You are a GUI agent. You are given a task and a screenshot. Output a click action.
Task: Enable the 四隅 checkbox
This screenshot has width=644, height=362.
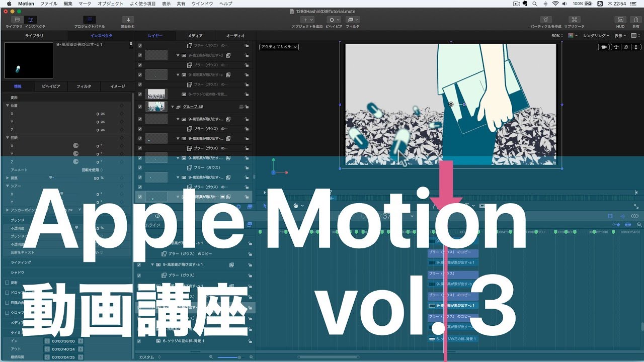pyautogui.click(x=7, y=303)
